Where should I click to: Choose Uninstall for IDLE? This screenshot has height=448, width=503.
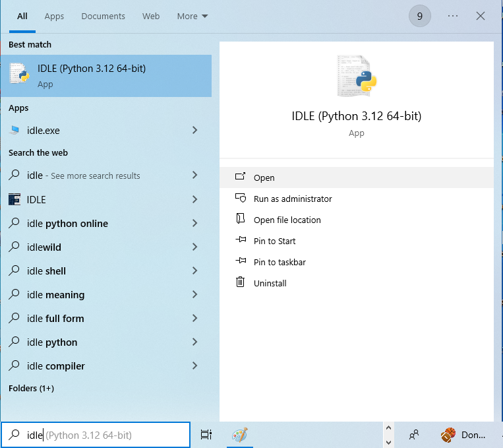point(357,283)
